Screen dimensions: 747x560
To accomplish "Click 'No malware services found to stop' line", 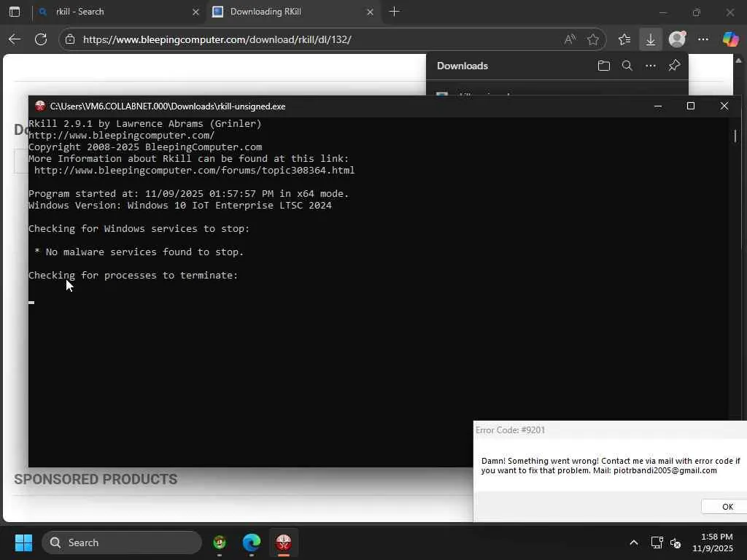I will point(139,252).
